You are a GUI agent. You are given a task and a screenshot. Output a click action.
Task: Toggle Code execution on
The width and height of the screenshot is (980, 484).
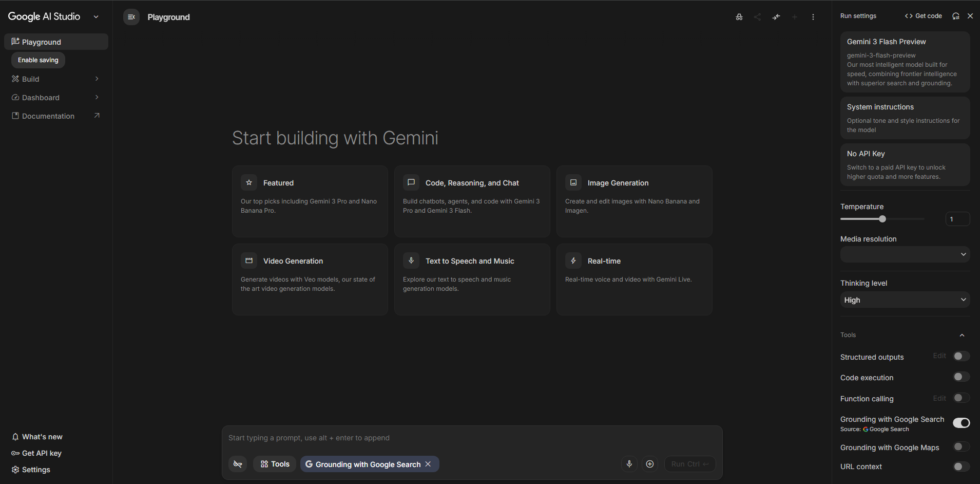pos(959,377)
